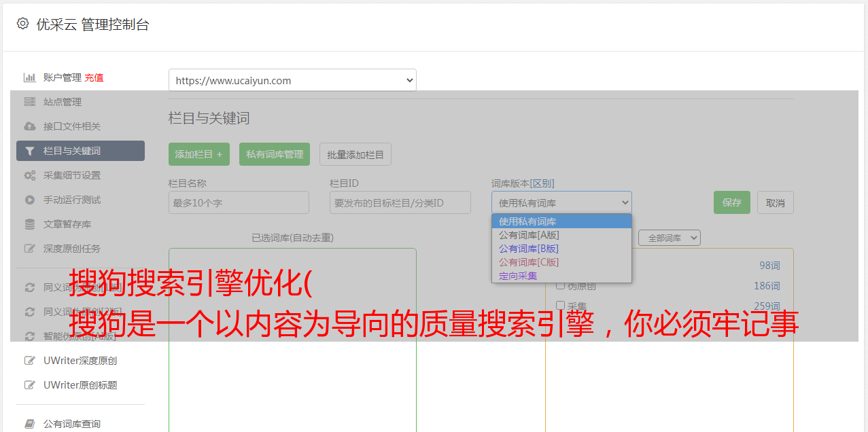The height and width of the screenshot is (432, 868).
Task: Choose the 定向采集 option
Action: click(x=561, y=276)
